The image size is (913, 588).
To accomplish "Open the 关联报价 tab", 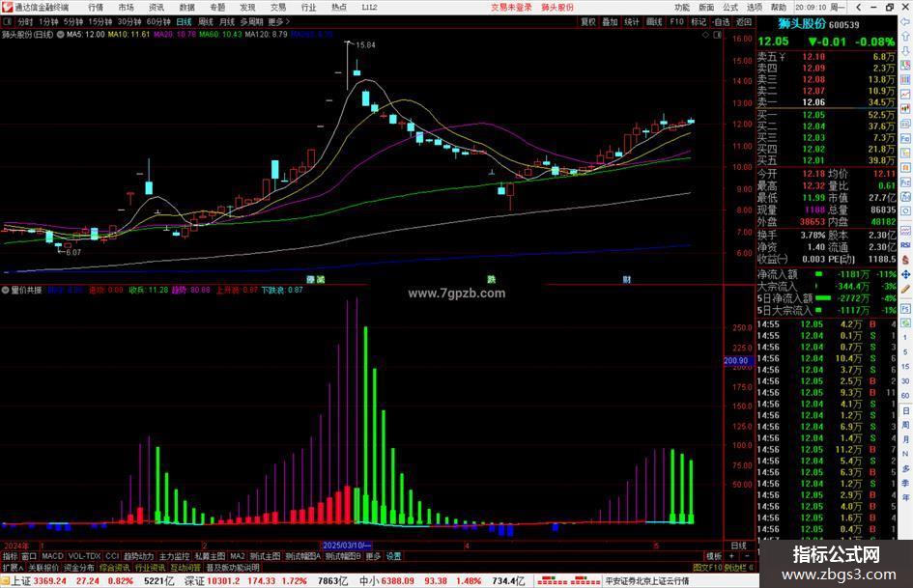I will pyautogui.click(x=43, y=568).
